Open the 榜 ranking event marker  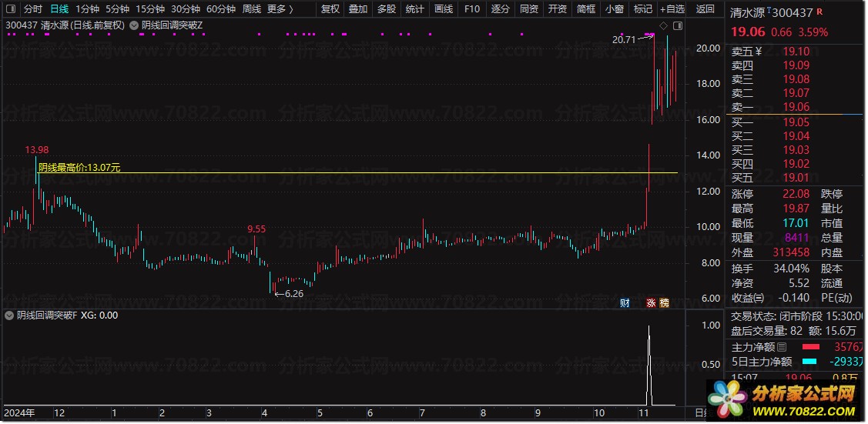point(664,303)
